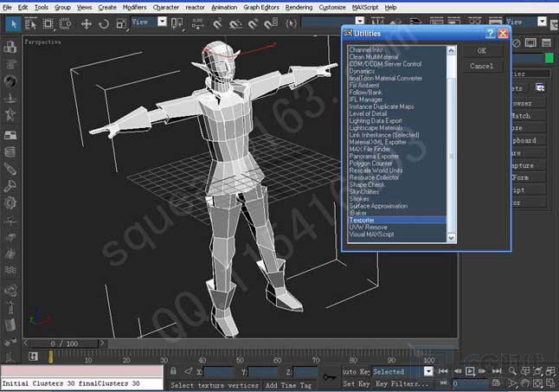Screen dimensions: 559x392
Task: Click OK in Utilities dialog
Action: click(482, 51)
